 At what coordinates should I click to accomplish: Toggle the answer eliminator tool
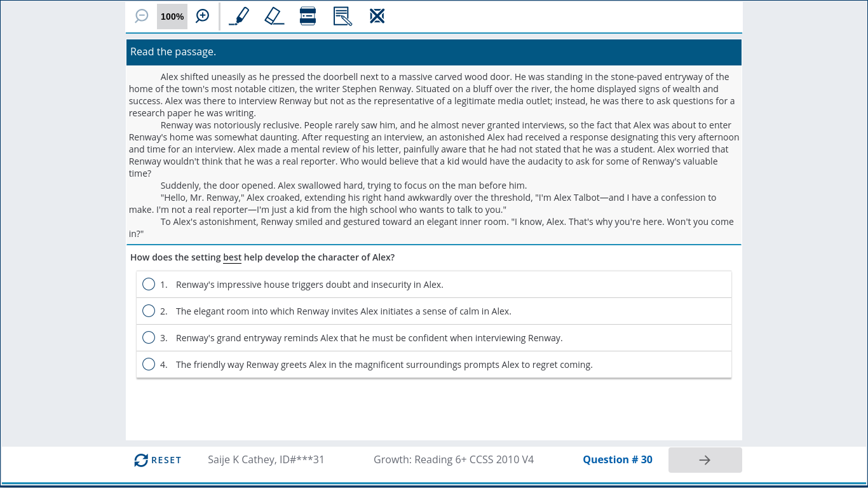(377, 16)
